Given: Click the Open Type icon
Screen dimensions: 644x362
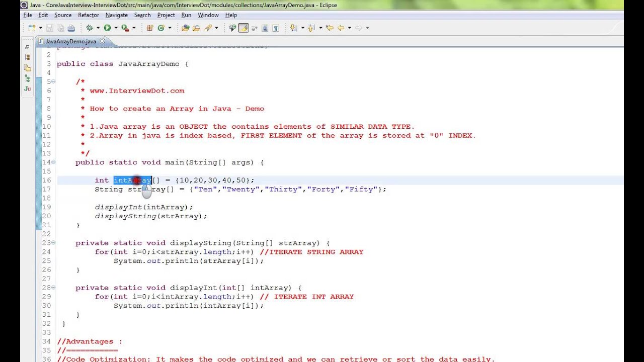Looking at the screenshot, I should (x=186, y=28).
